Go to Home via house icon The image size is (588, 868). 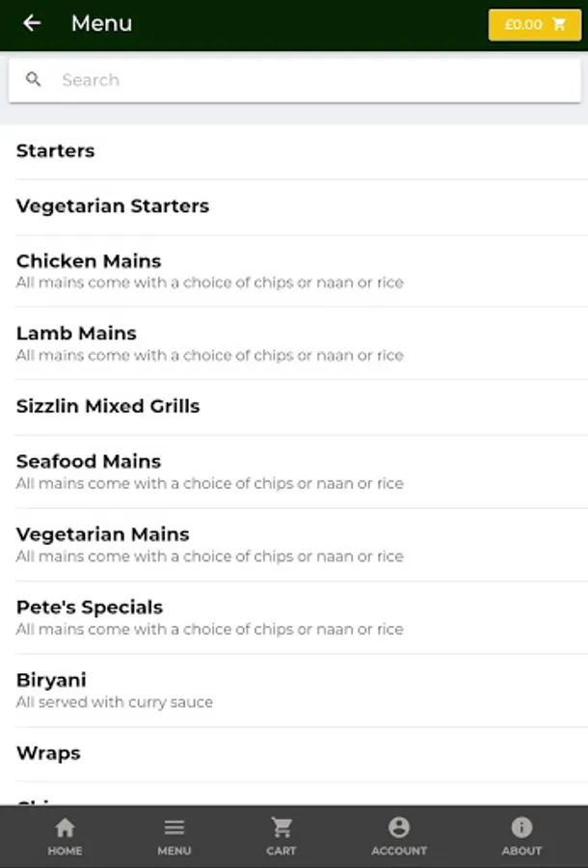(65, 835)
